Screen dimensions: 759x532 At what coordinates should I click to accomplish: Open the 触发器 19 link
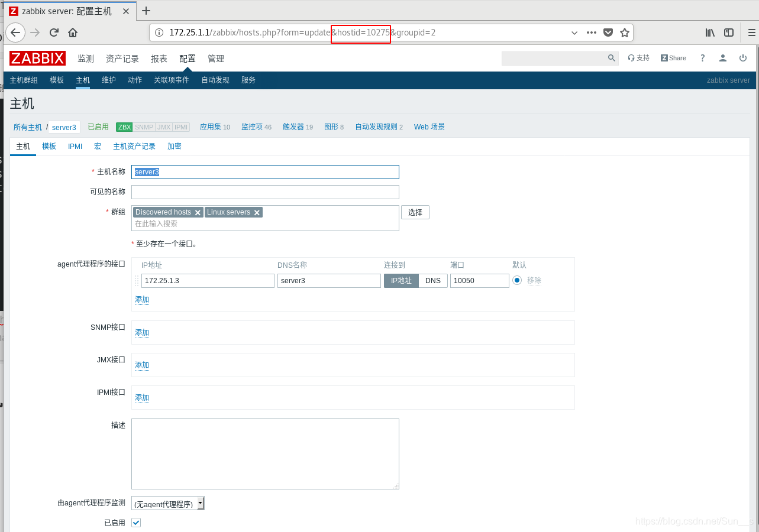[x=298, y=126]
